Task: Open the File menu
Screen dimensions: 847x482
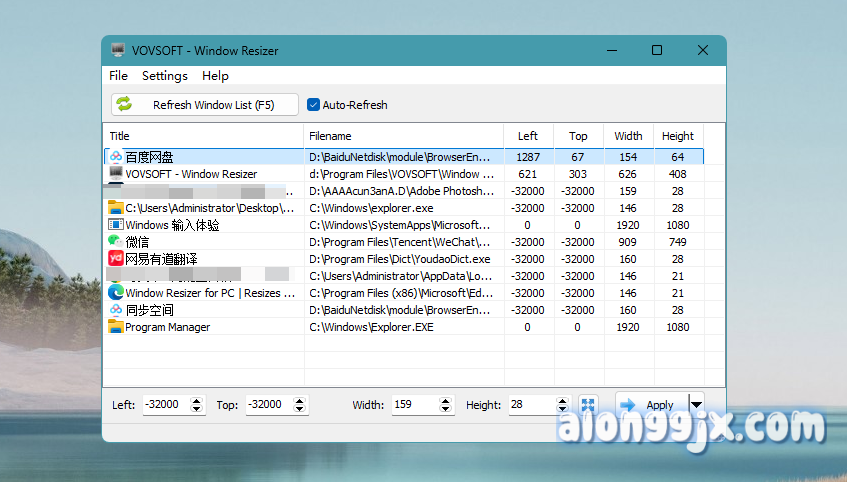Action: coord(118,76)
